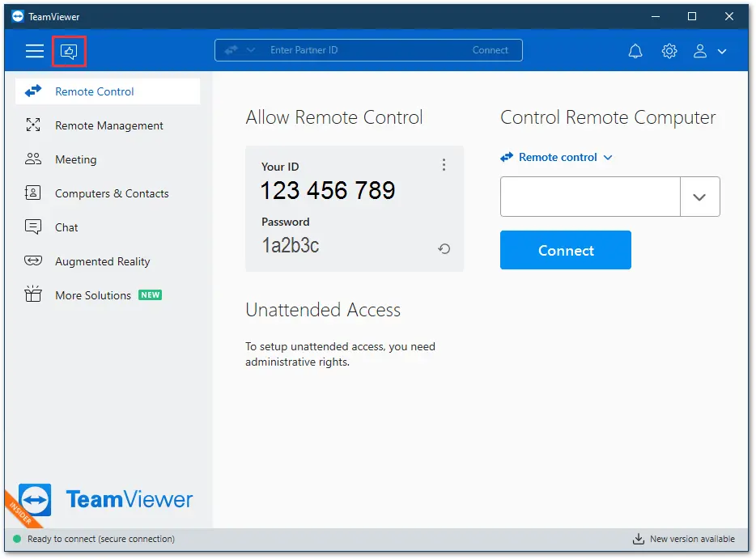Click the download icon in status bar

(x=638, y=539)
